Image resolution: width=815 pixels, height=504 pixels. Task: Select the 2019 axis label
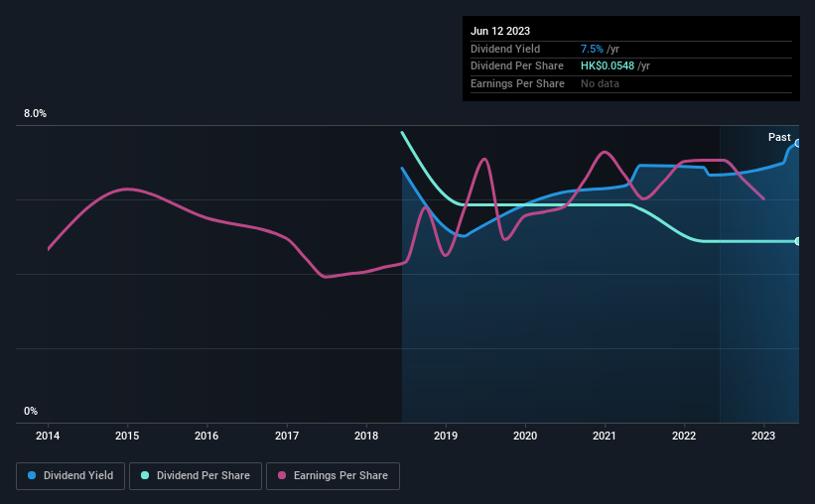tap(446, 436)
